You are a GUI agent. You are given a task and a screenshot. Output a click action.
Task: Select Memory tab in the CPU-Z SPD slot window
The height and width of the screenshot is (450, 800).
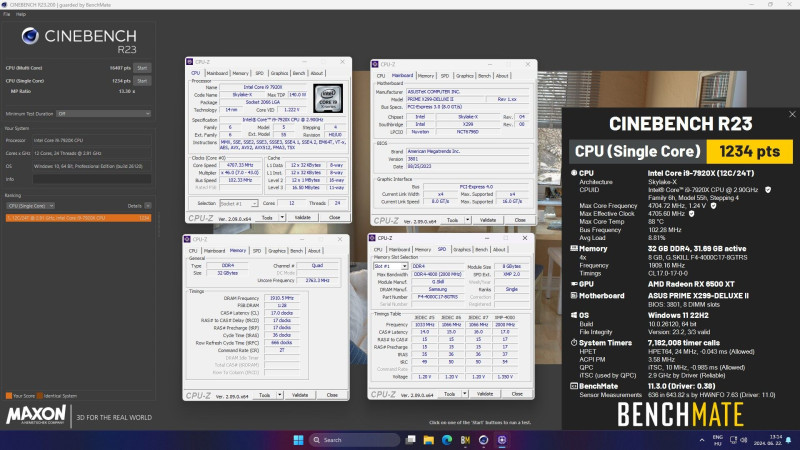pyautogui.click(x=422, y=250)
